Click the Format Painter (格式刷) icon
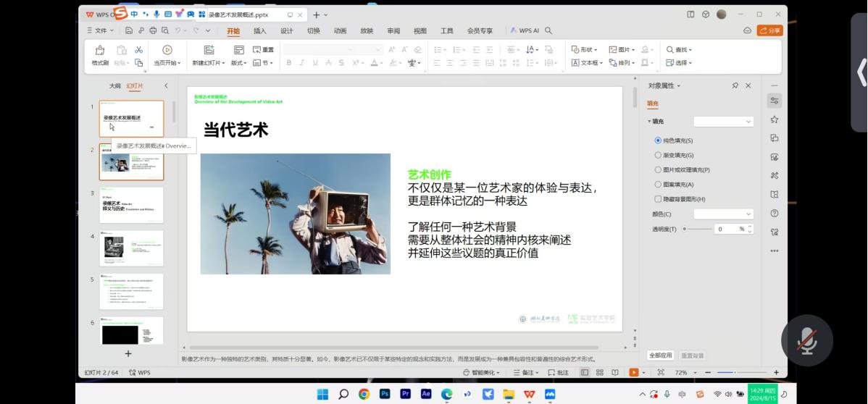868x404 pixels. pyautogui.click(x=100, y=50)
